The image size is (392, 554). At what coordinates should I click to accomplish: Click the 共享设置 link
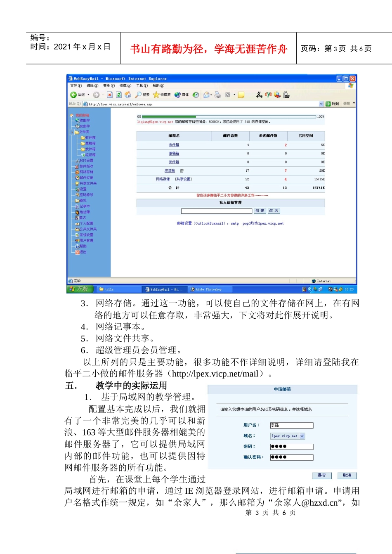coord(183,179)
